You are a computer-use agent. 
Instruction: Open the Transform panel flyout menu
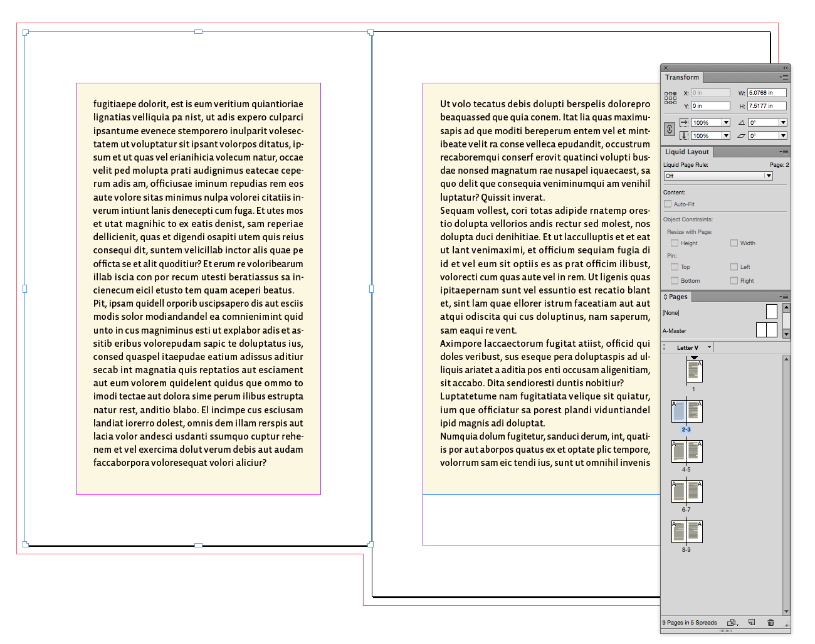[x=784, y=77]
